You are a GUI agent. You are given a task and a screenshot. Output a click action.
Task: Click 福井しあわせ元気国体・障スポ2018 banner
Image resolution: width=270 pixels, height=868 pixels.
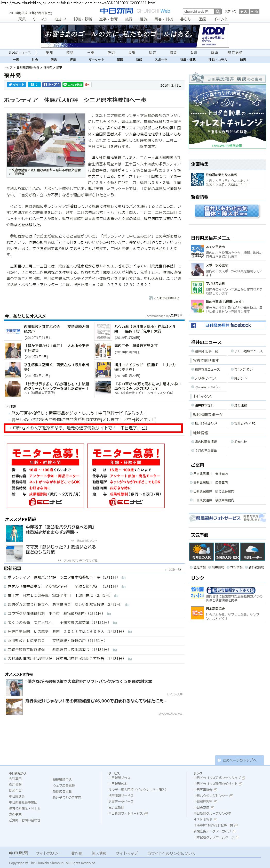pos(227,211)
